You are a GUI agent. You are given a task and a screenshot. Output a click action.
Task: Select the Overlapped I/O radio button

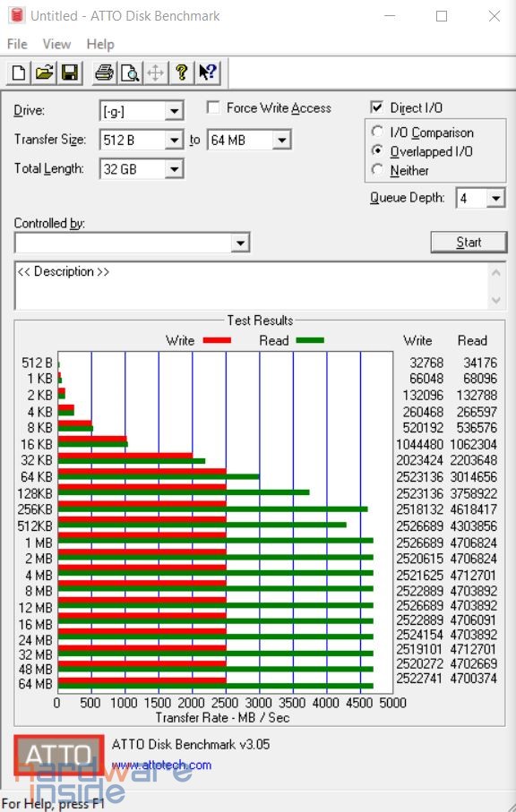[378, 150]
